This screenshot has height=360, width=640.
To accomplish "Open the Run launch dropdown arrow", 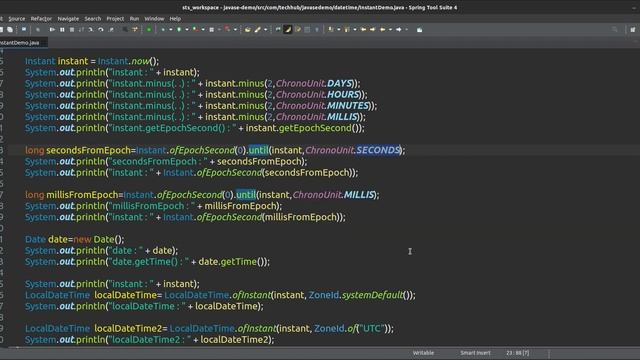I will coord(187,29).
